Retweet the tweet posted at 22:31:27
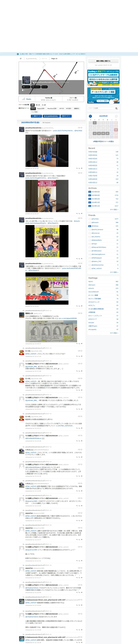Viewport: 138px width, 644px height. (x=79, y=213)
